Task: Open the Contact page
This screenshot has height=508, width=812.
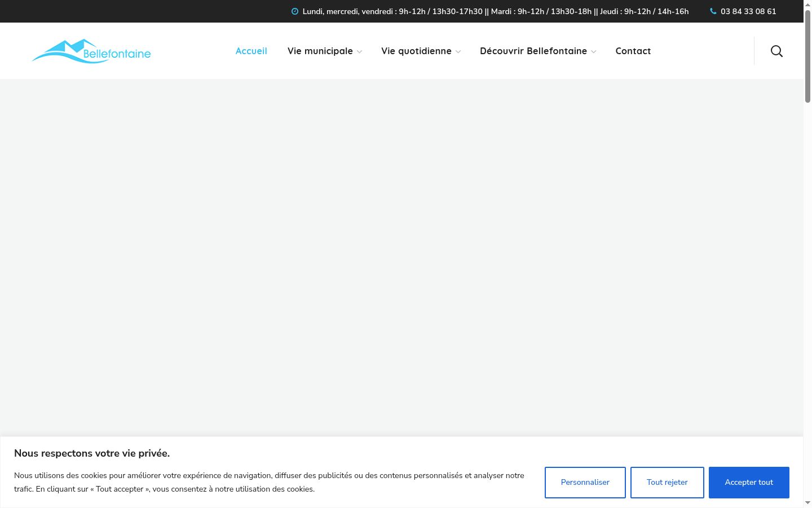Action: [633, 51]
